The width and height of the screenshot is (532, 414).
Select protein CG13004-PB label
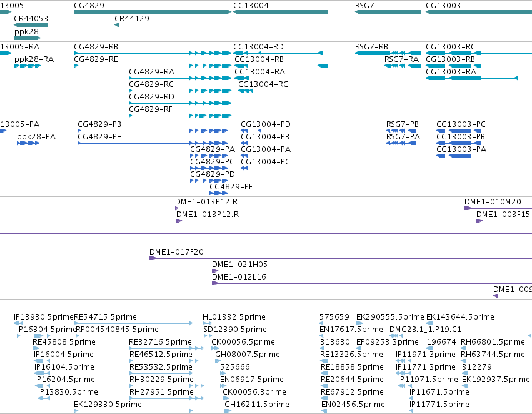click(x=265, y=137)
